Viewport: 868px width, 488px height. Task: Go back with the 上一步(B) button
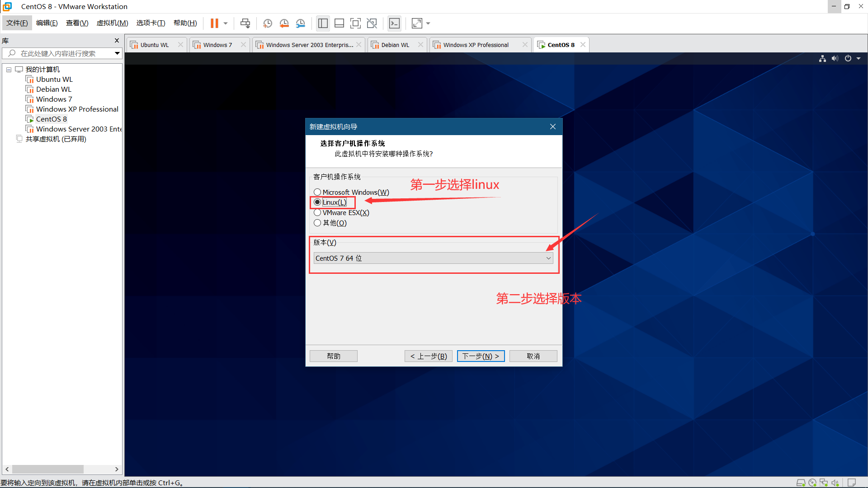[429, 356]
